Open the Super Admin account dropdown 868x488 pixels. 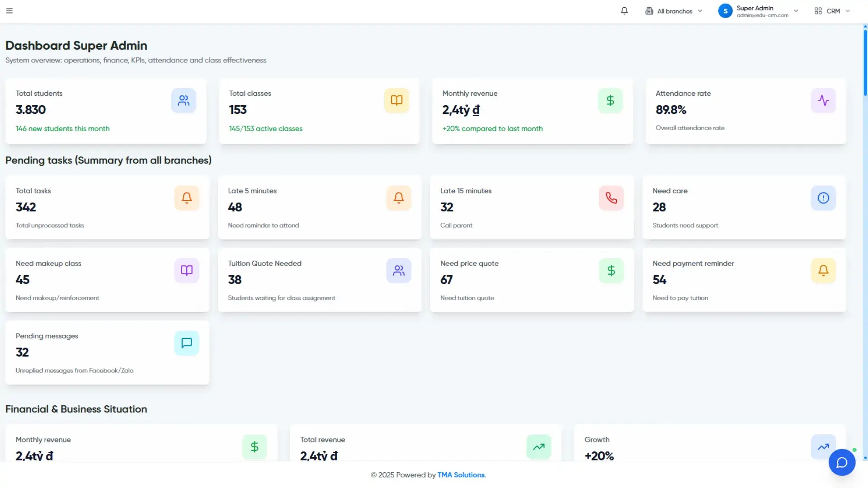759,11
